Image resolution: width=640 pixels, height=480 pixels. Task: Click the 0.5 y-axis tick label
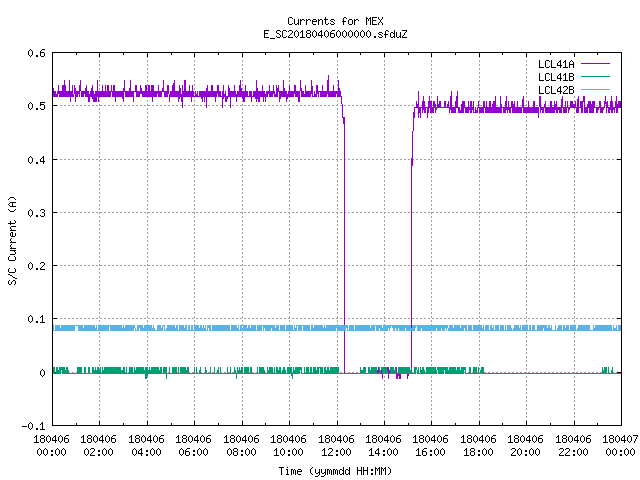36,106
